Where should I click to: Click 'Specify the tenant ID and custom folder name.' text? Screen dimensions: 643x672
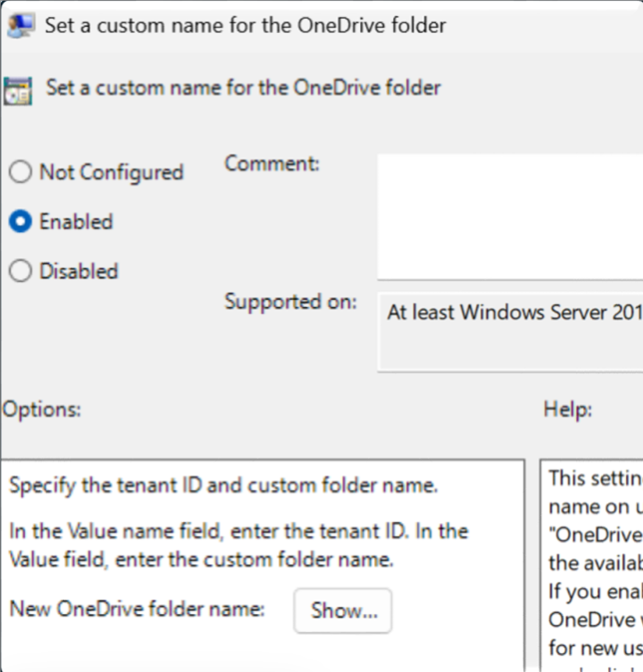(223, 486)
